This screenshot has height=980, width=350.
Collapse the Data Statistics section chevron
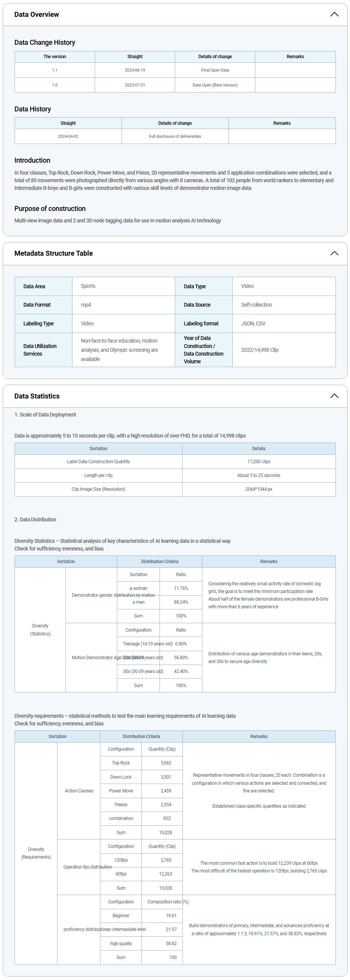click(334, 396)
